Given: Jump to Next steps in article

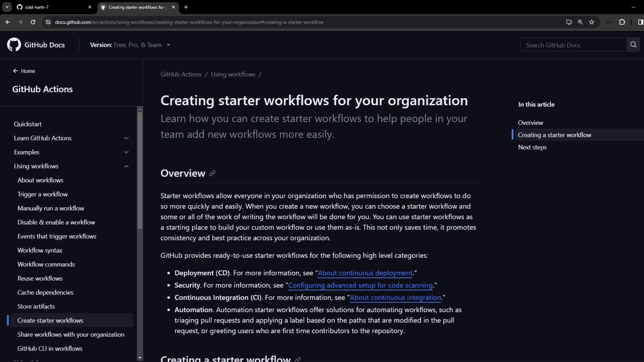Looking at the screenshot, I should pos(532,147).
